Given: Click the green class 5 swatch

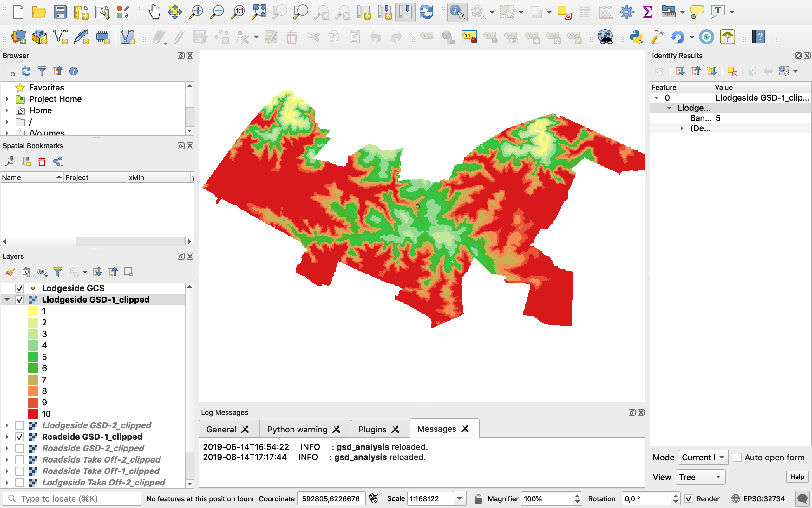Looking at the screenshot, I should tap(33, 357).
